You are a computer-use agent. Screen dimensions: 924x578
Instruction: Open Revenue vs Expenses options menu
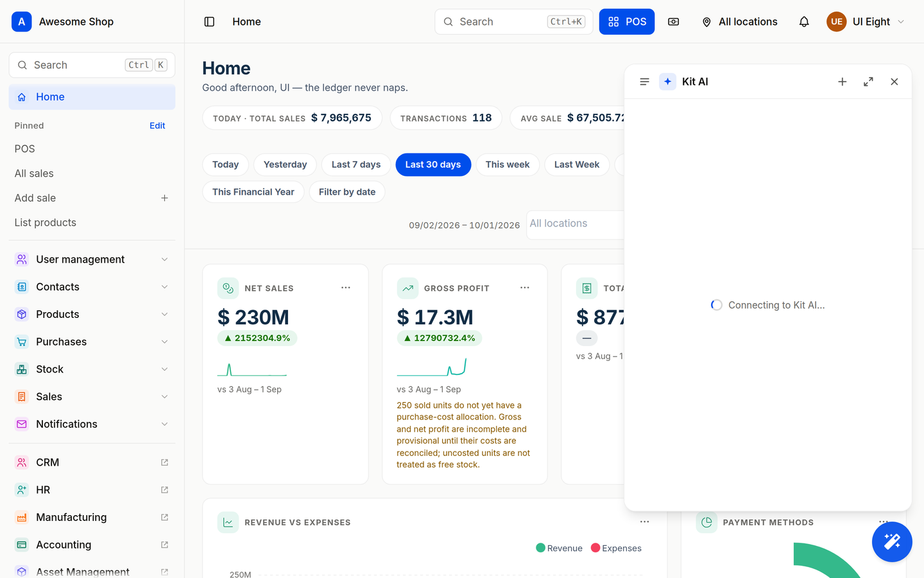pyautogui.click(x=644, y=522)
